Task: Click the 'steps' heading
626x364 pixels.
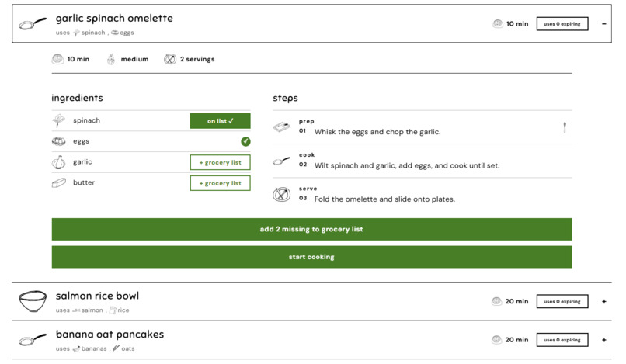Action: click(x=286, y=99)
